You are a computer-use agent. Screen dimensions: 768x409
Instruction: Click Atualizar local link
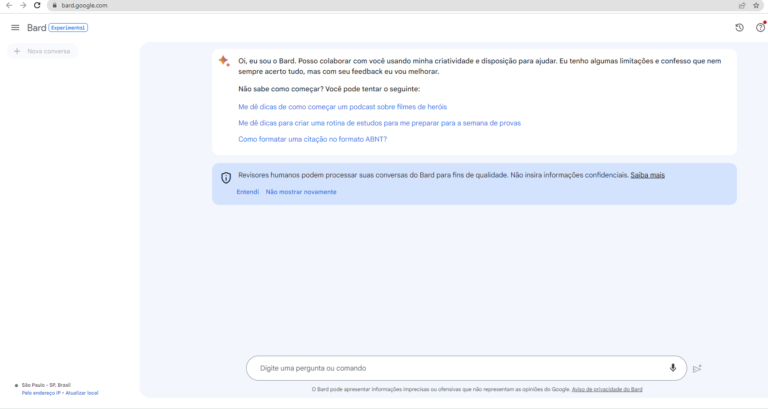(x=82, y=393)
